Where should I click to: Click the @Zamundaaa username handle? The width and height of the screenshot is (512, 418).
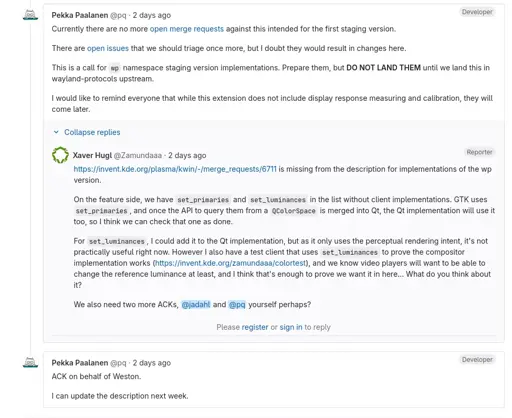138,155
